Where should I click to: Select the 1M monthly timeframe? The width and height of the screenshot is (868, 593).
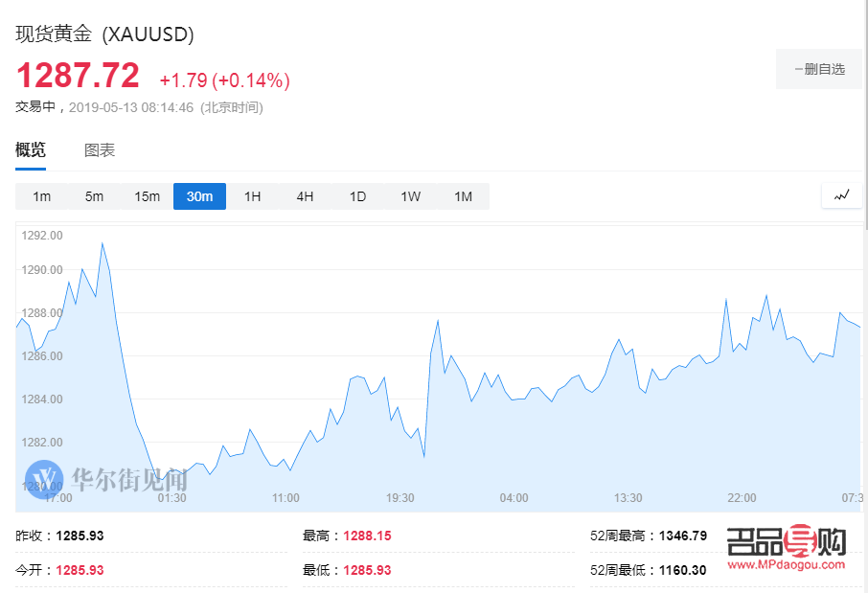pos(462,195)
